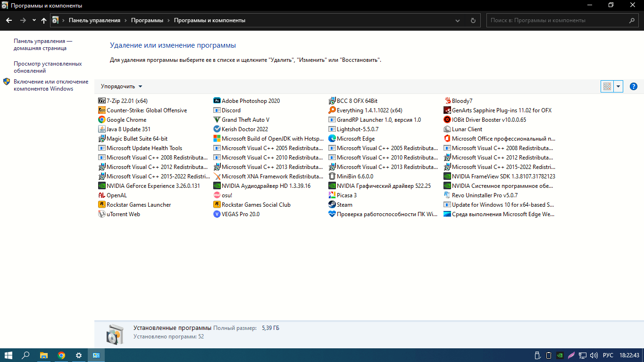
Task: Open the help question mark button
Action: click(634, 86)
